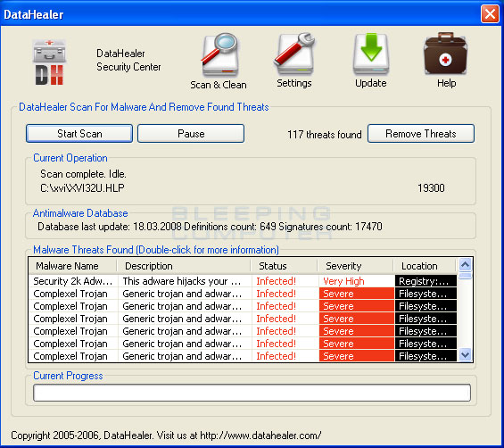Click the Start Scan button
This screenshot has height=448, width=504.
click(79, 134)
